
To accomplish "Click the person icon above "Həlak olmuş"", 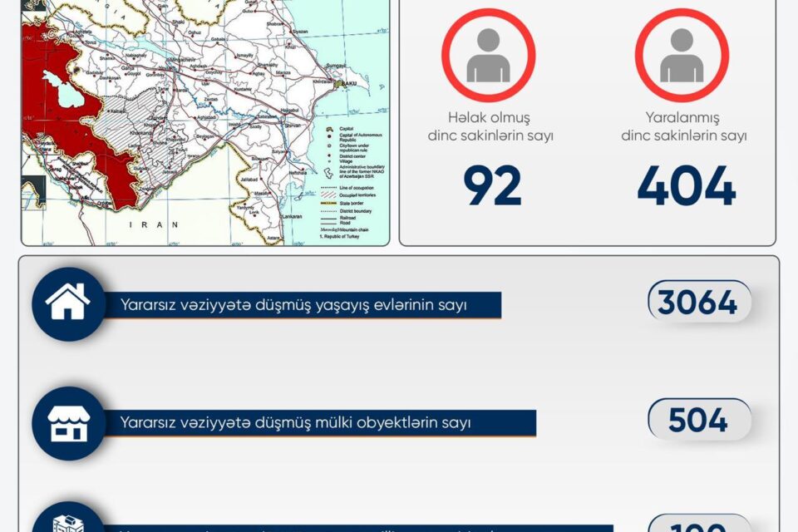I will point(488,55).
